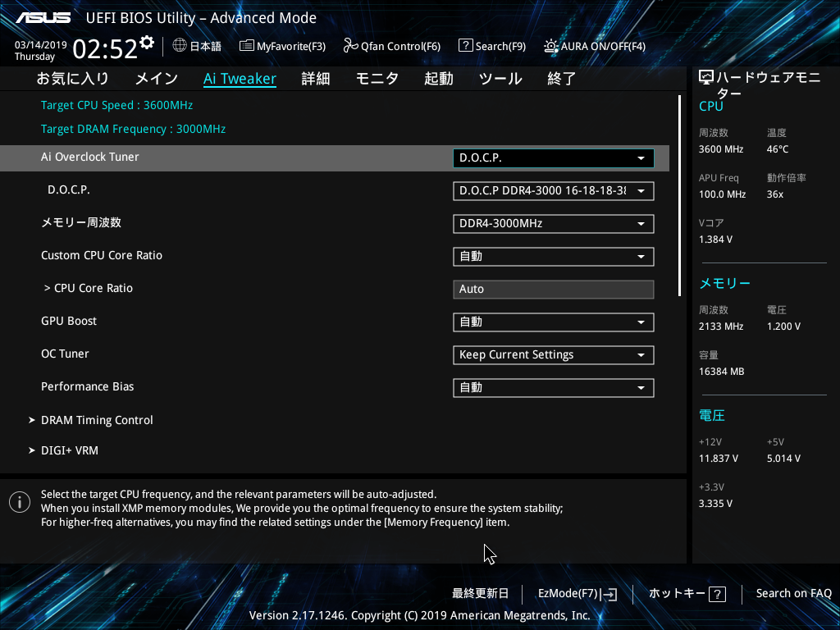The image size is (840, 630).
Task: Click Search(F9) button
Action: coord(492,46)
